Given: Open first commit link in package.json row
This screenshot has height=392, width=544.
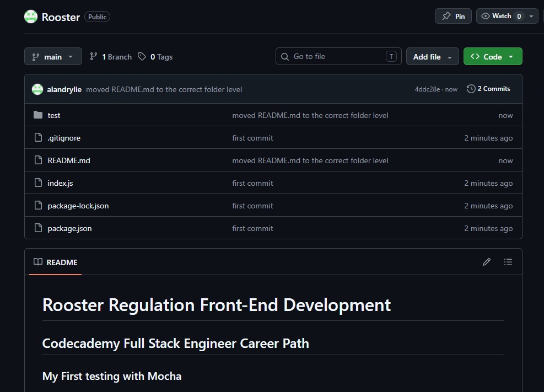Looking at the screenshot, I should tap(252, 228).
